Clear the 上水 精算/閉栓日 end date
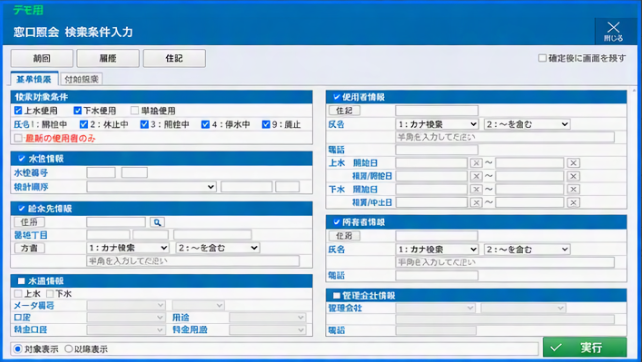Viewport: 642px width, 362px height. (x=573, y=176)
